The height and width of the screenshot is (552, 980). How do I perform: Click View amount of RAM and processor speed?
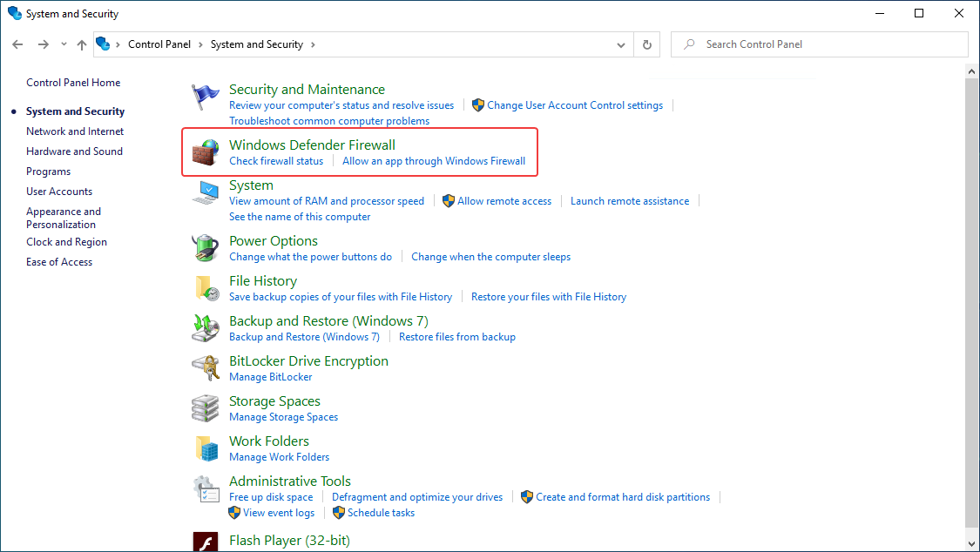point(327,201)
